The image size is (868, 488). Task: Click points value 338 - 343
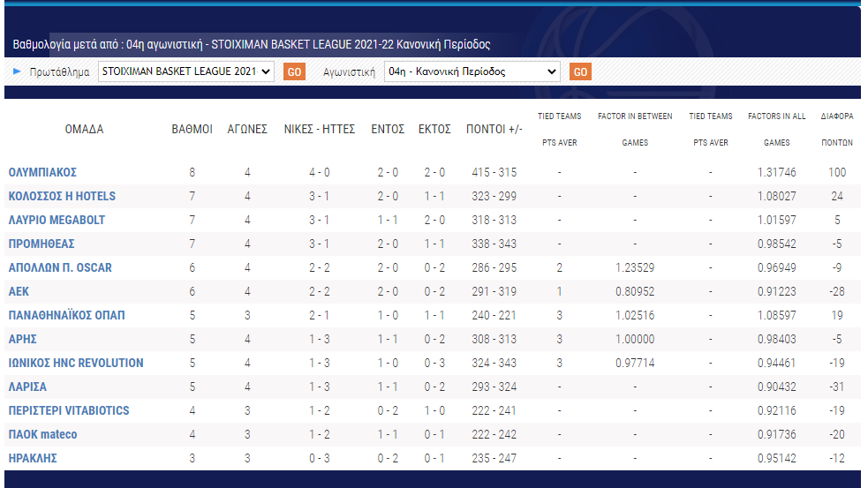[494, 244]
